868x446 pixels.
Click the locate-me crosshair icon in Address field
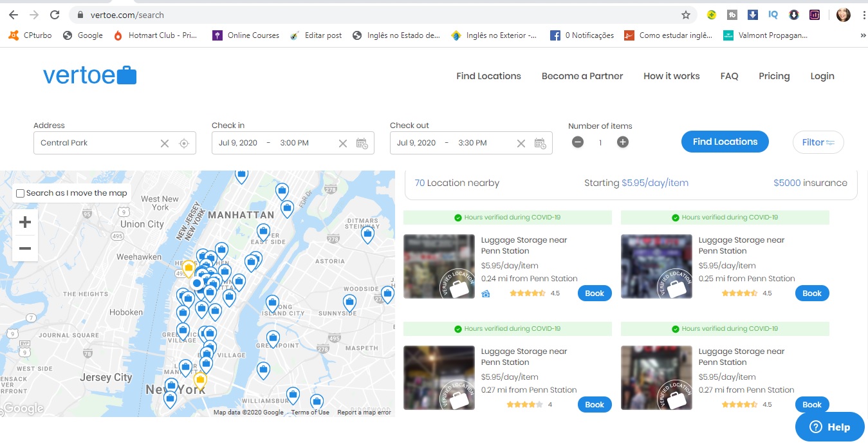[184, 143]
